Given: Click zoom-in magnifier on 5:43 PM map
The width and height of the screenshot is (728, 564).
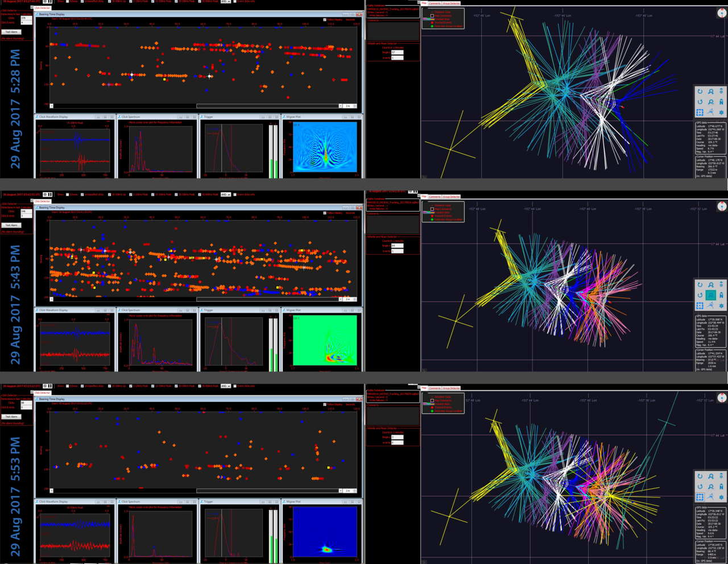Looking at the screenshot, I should pos(711,285).
